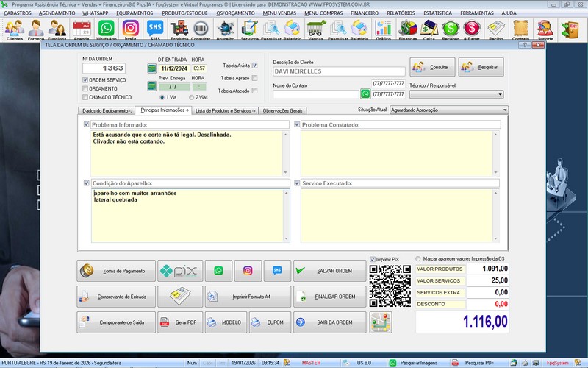Open the CADASTROS menu
The width and height of the screenshot is (588, 368).
(18, 13)
